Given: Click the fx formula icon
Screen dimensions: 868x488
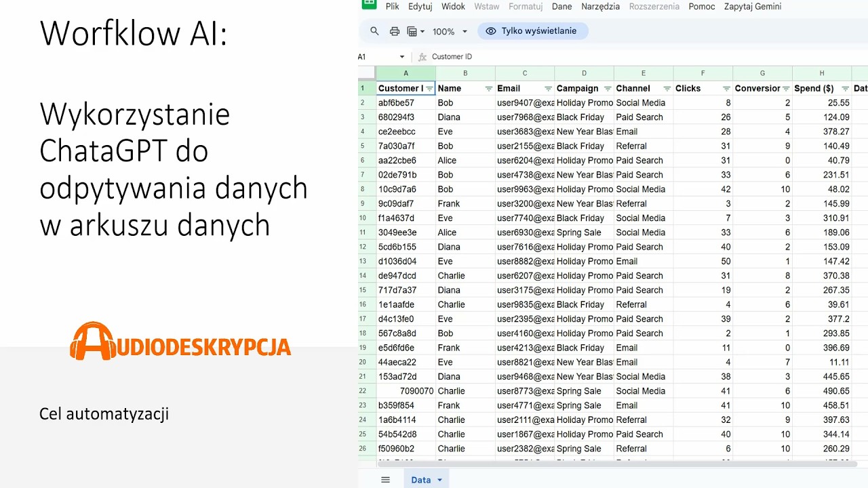Looking at the screenshot, I should (422, 57).
